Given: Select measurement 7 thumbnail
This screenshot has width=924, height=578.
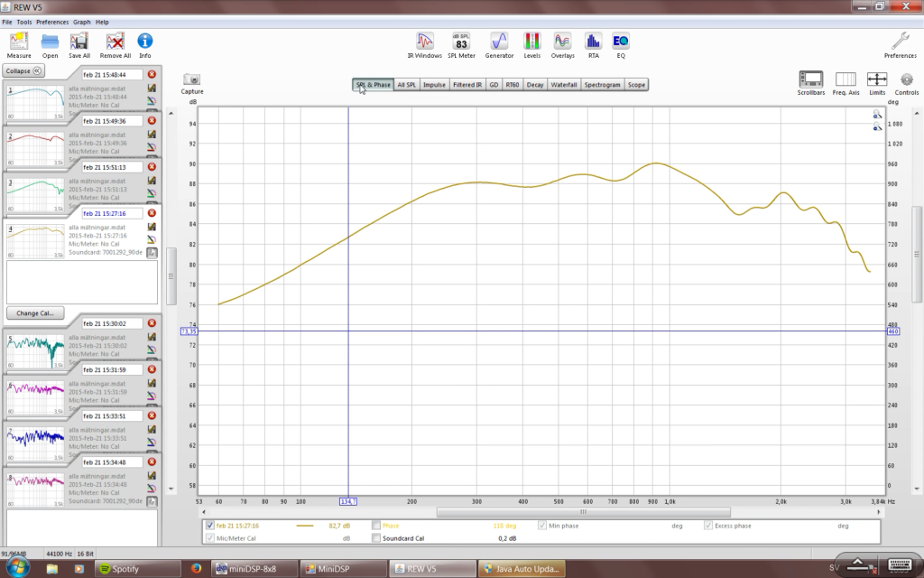Looking at the screenshot, I should [35, 443].
